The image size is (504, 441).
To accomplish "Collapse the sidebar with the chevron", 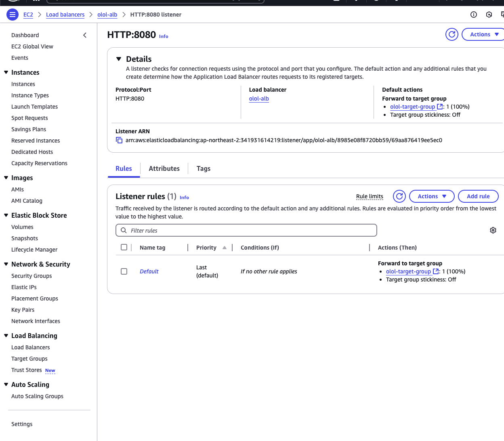I will point(85,35).
